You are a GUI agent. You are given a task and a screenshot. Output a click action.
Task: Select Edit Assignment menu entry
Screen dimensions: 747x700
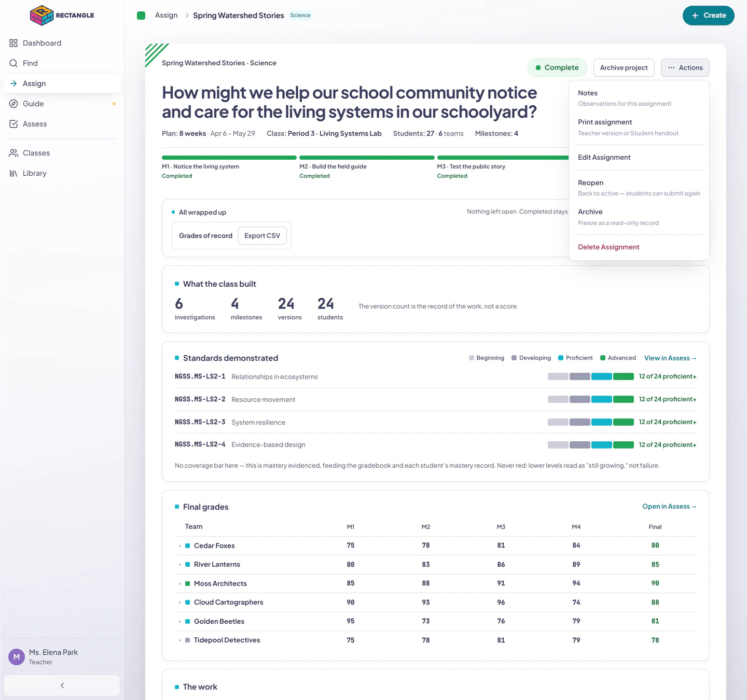click(x=639, y=158)
